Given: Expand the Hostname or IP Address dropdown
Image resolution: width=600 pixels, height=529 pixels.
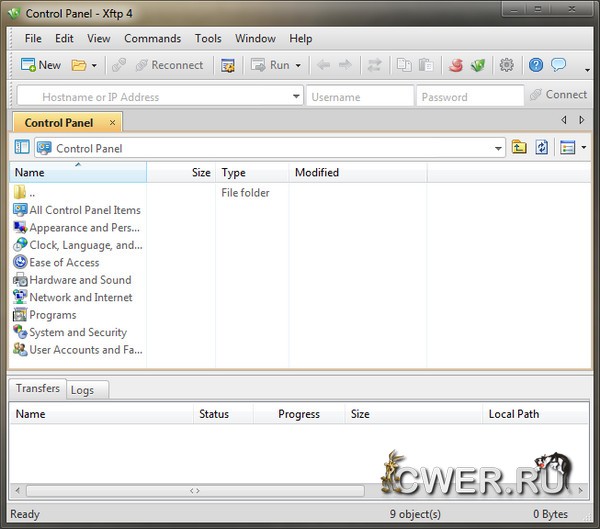Looking at the screenshot, I should [296, 97].
